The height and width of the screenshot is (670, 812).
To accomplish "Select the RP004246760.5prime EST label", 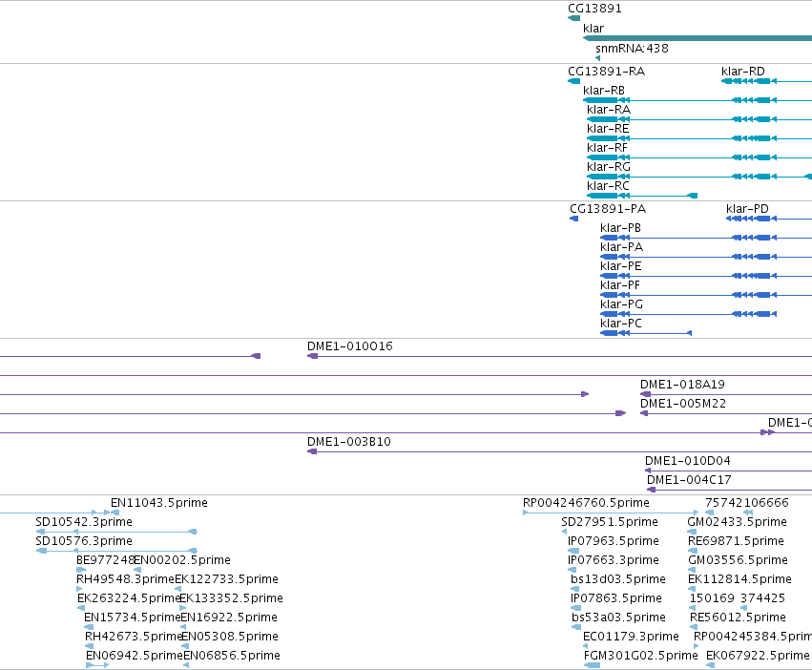I will (586, 503).
